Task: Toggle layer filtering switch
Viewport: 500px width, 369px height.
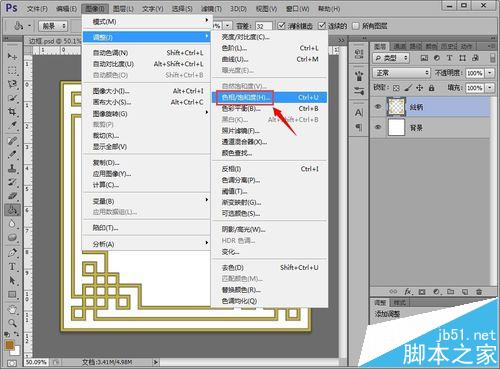Action: click(493, 58)
